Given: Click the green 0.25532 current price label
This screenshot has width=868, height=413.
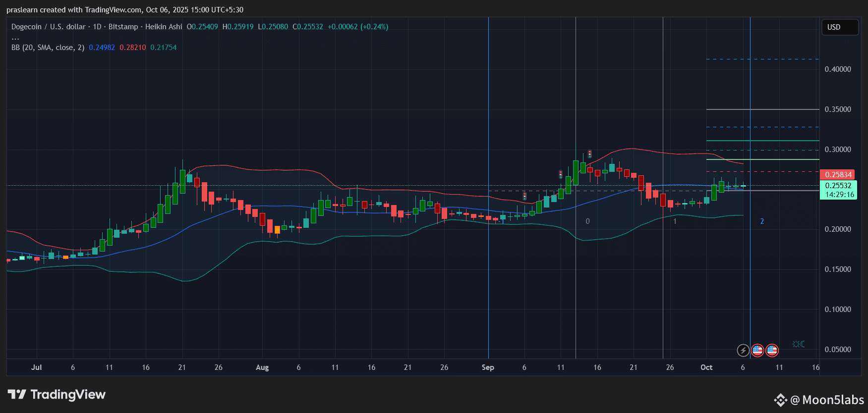Looking at the screenshot, I should click(x=838, y=186).
